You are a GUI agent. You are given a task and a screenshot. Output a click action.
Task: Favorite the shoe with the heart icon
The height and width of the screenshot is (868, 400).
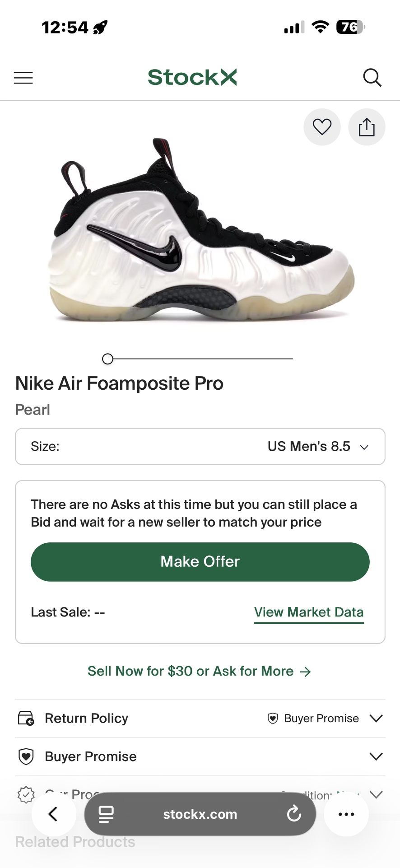coord(322,127)
